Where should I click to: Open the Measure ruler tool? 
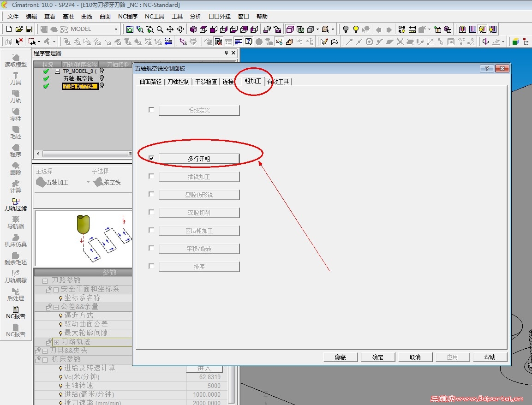[412, 30]
